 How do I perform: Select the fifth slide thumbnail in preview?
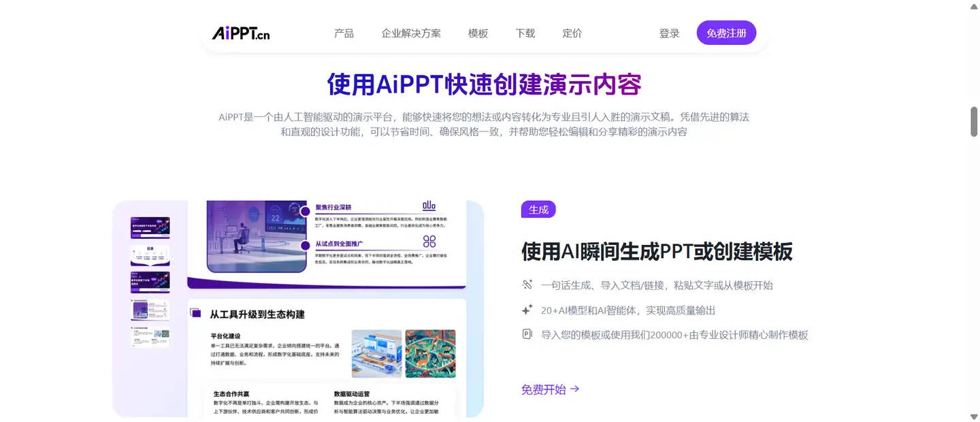(150, 338)
